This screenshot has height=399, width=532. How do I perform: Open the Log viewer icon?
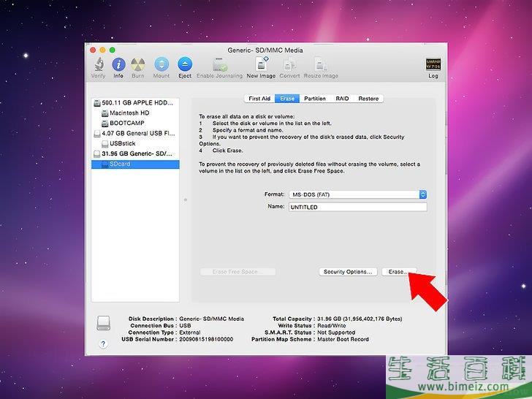click(x=433, y=64)
